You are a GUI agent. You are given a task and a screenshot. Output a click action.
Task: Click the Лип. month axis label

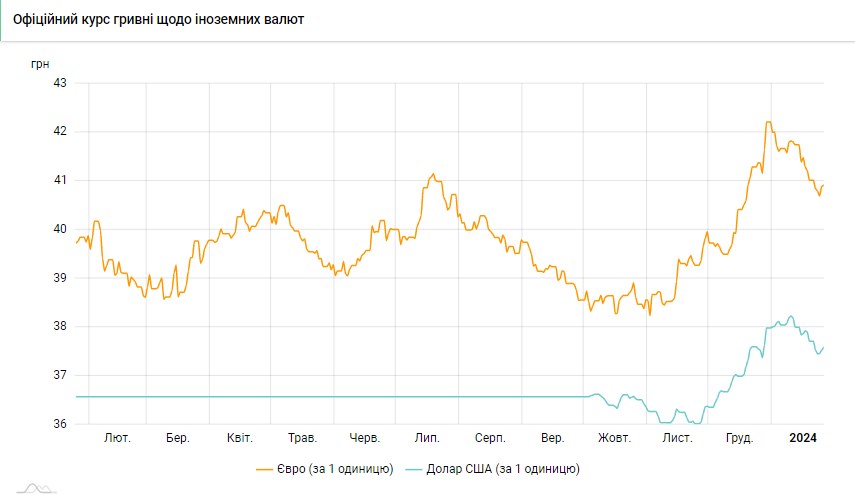(427, 439)
